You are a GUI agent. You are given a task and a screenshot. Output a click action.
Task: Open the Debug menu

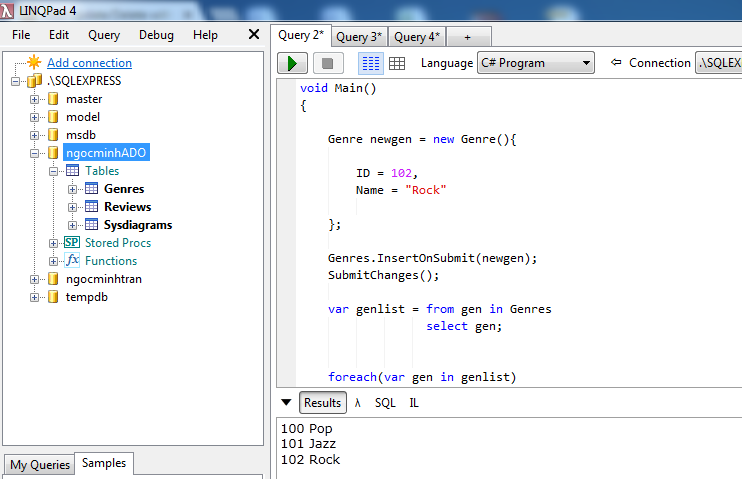[156, 35]
